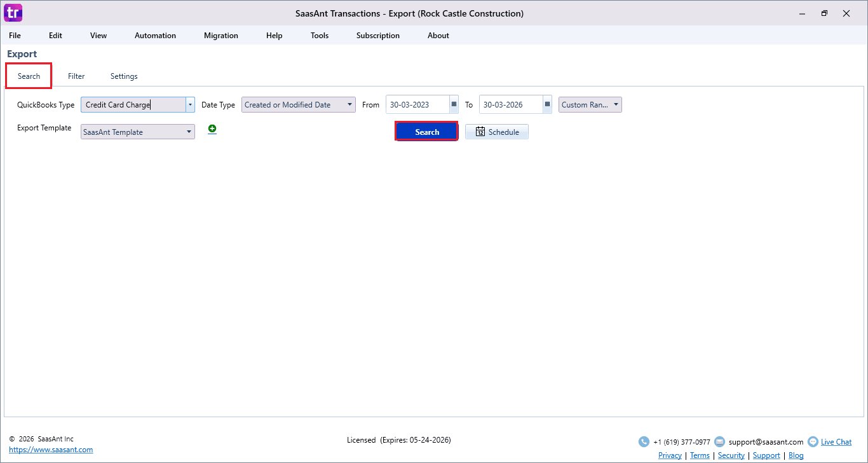Switch to the Filter tab
This screenshot has height=463, width=868.
(x=76, y=76)
